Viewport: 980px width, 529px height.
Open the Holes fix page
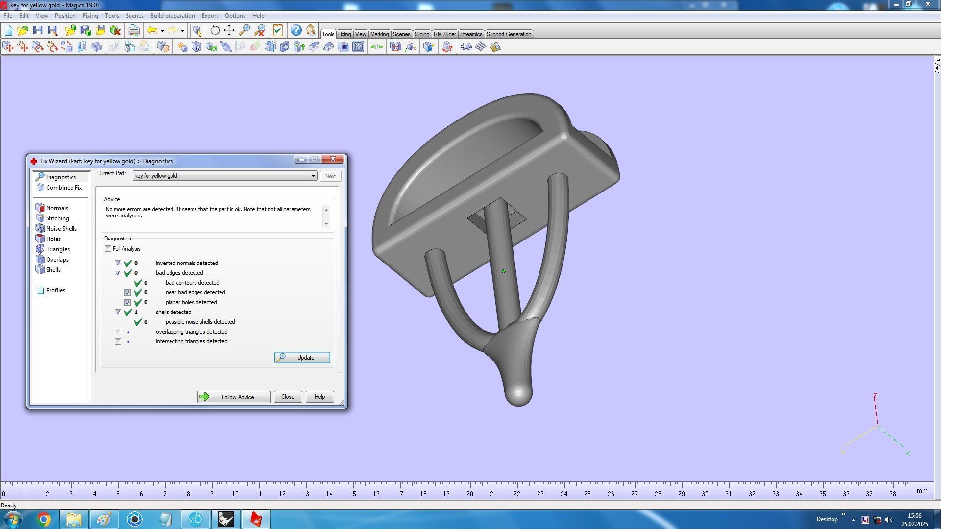[x=53, y=239]
